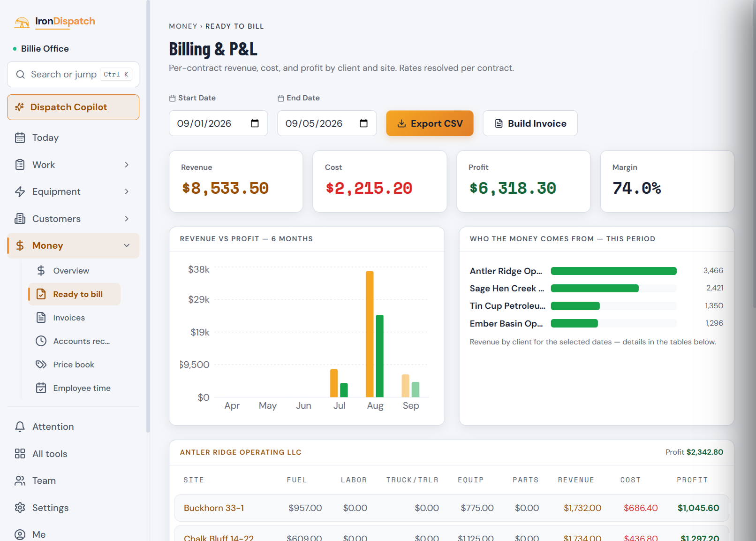Expand the Equipment submenu chevron

127,191
